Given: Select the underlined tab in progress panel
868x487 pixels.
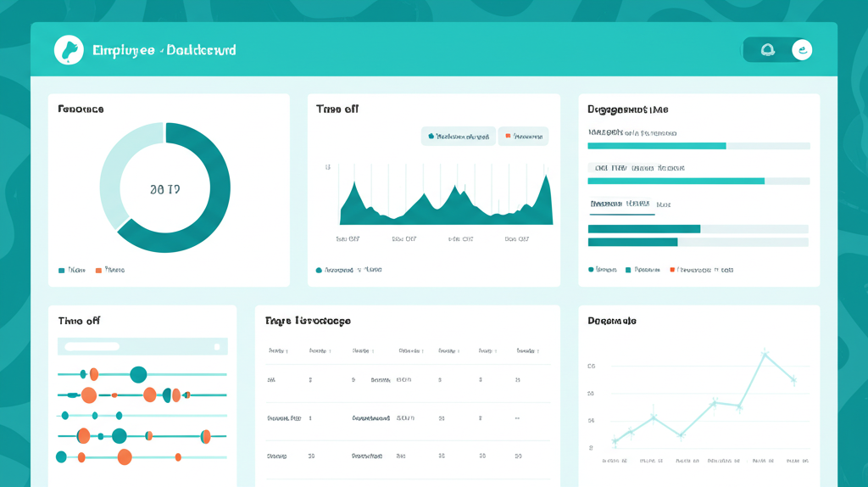Looking at the screenshot, I should pos(620,204).
